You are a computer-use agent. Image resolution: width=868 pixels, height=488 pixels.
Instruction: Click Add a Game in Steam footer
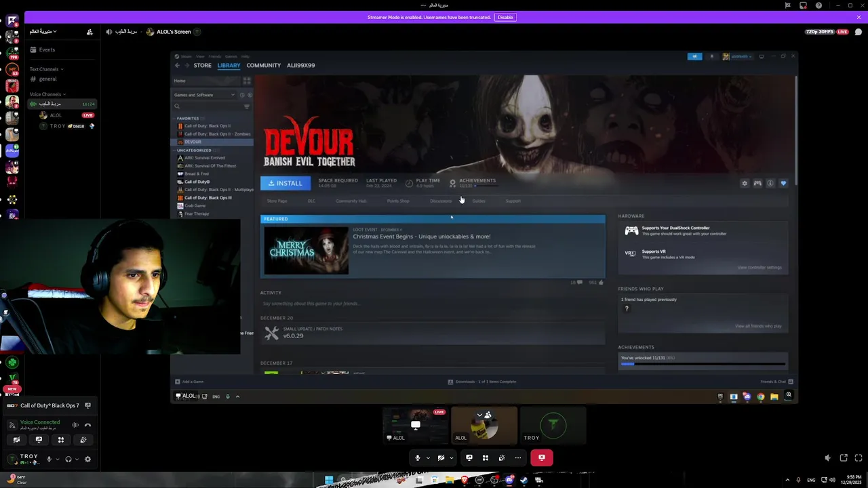[189, 382]
